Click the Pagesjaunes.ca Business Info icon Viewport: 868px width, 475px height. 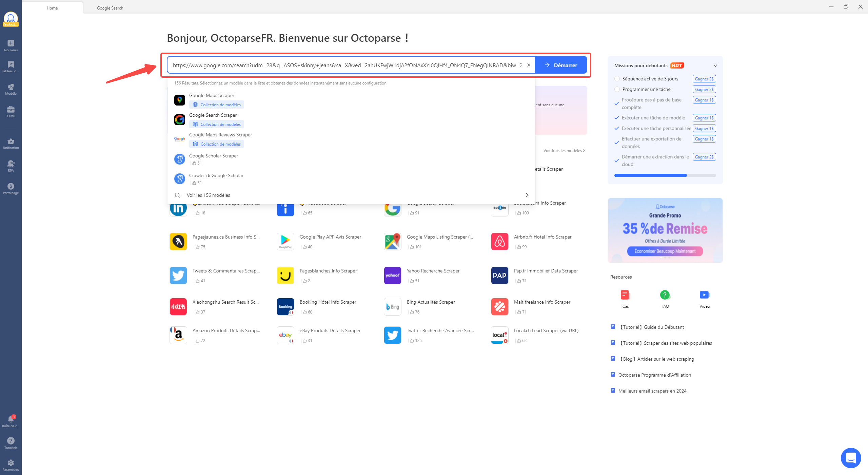click(178, 242)
